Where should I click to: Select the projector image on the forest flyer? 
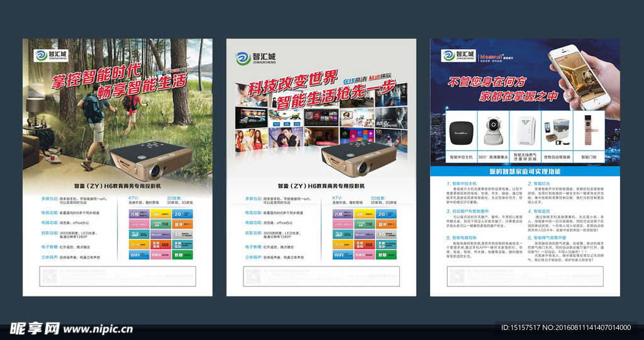pos(151,161)
